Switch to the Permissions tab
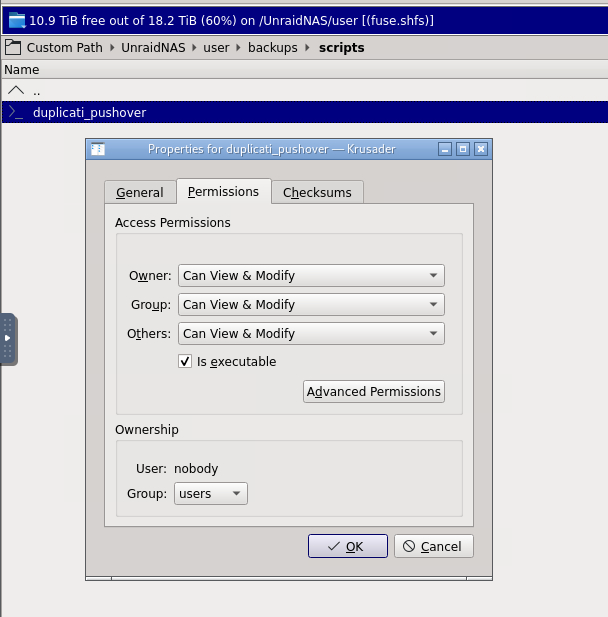This screenshot has height=617, width=608. pyautogui.click(x=224, y=192)
